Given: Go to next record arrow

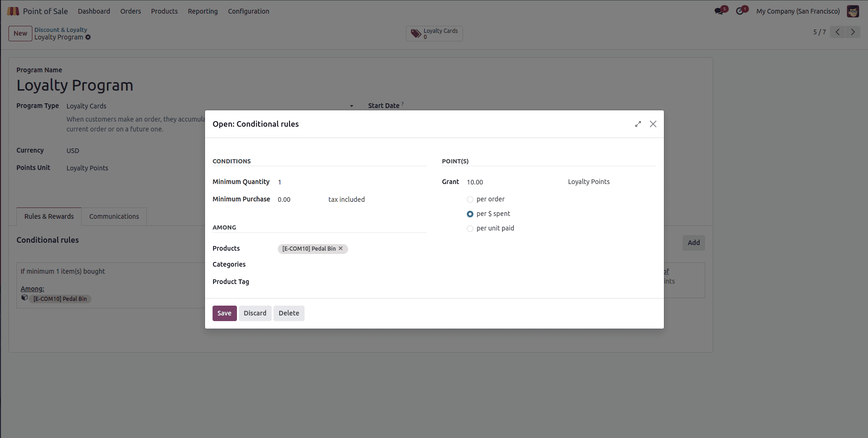Looking at the screenshot, I should [853, 32].
